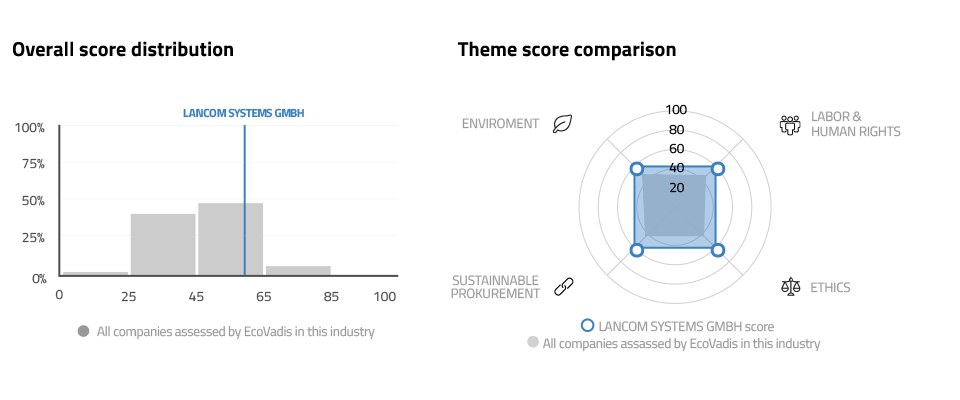
Task: Select the Labor & Human Rights radar data point
Action: 718,169
